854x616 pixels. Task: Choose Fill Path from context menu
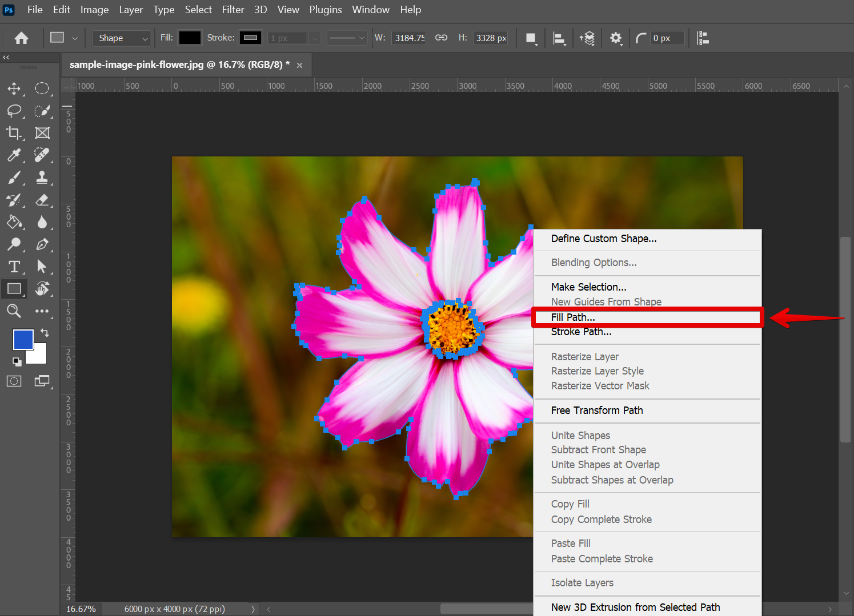pos(573,317)
